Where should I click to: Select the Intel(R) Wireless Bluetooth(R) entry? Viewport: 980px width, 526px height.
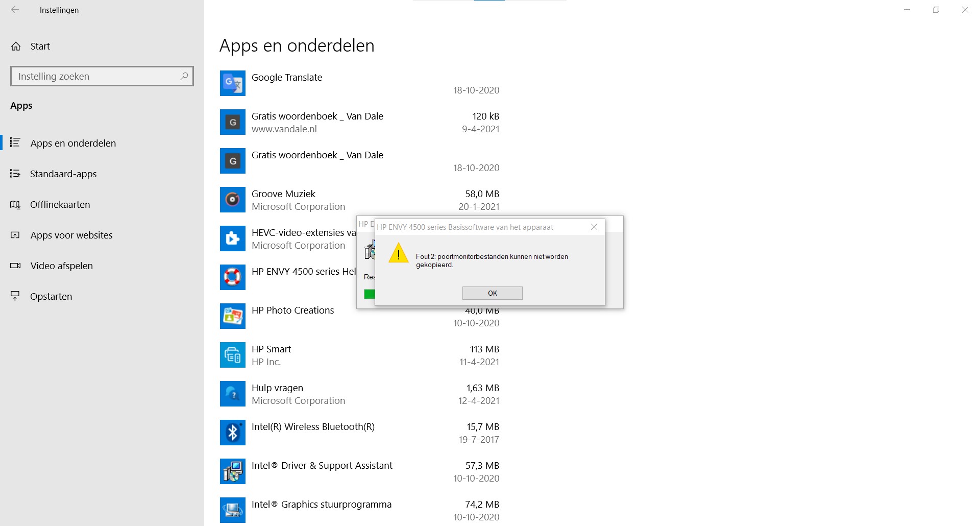point(360,433)
